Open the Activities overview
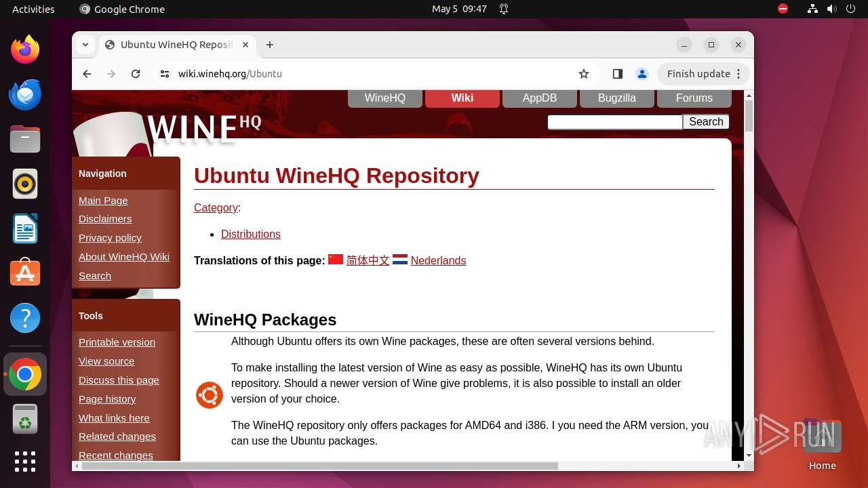Screen dimensions: 868x488 point(33,9)
